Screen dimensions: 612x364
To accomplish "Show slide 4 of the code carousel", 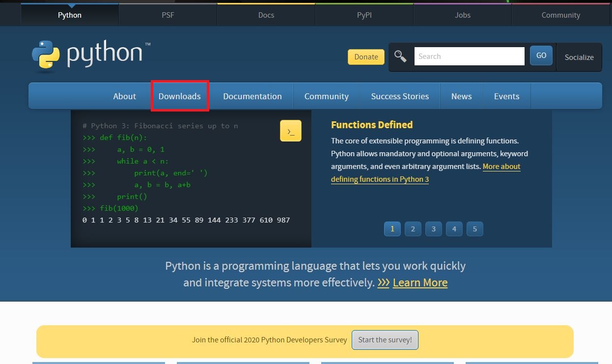I will 454,229.
